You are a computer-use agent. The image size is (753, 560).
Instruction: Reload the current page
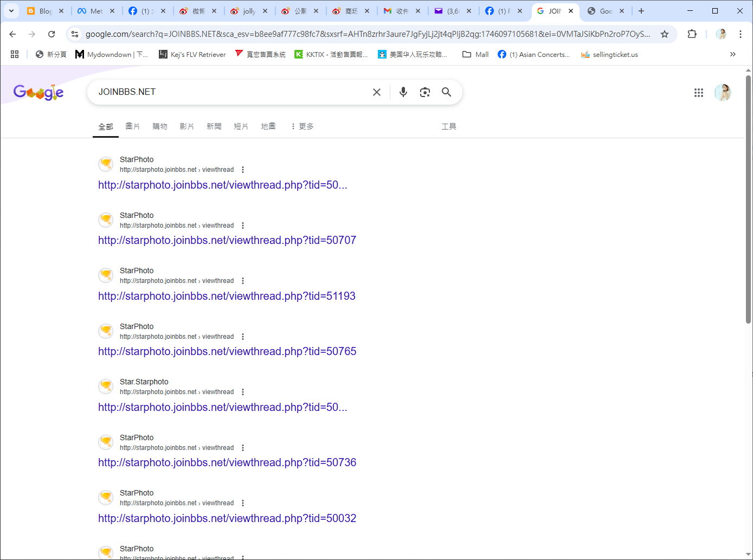pyautogui.click(x=52, y=34)
